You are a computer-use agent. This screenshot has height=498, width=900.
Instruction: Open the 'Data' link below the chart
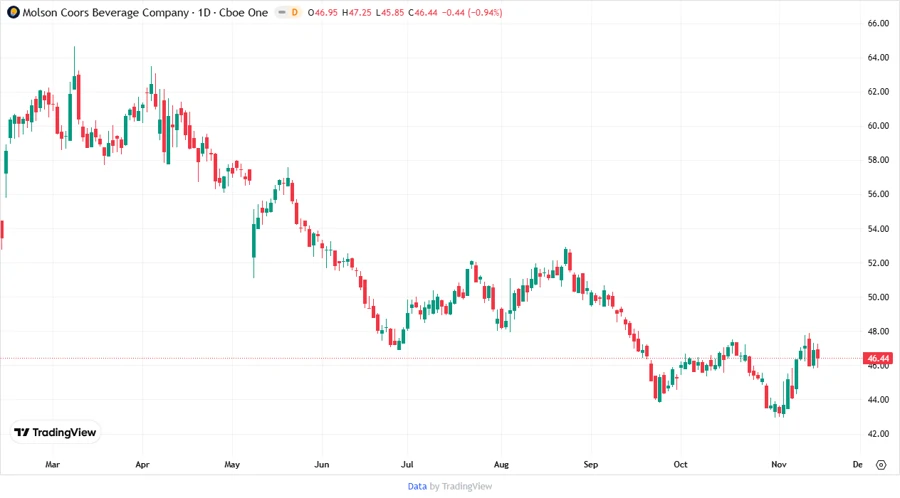click(417, 487)
